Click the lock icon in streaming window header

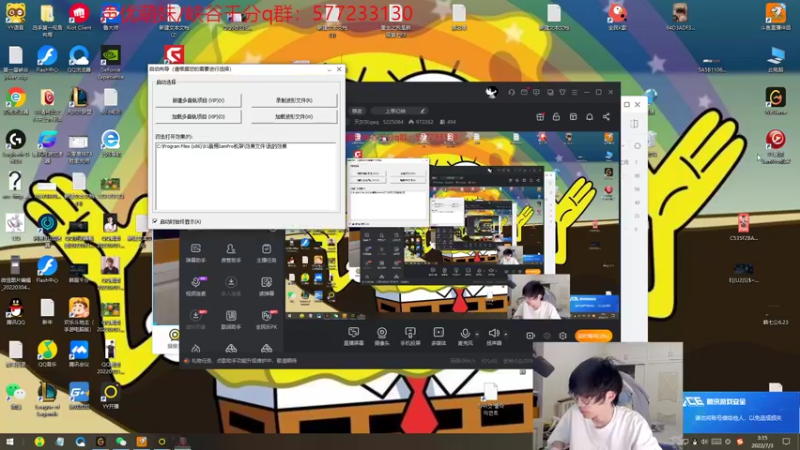556,117
